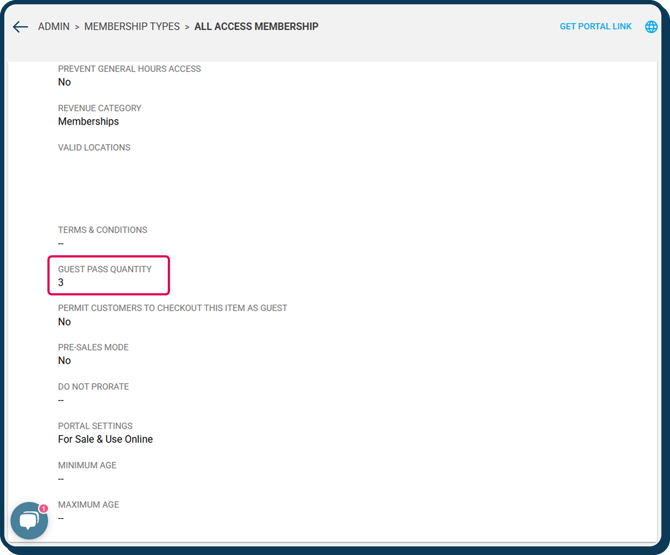Select the Valid Locations field label
The height and width of the screenshot is (555, 670).
[94, 148]
